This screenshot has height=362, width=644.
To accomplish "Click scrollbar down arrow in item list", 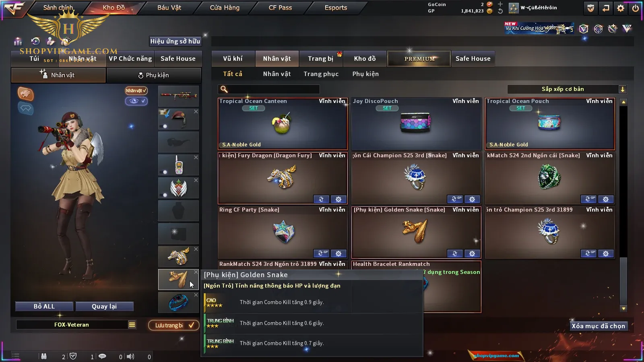I will tap(623, 309).
